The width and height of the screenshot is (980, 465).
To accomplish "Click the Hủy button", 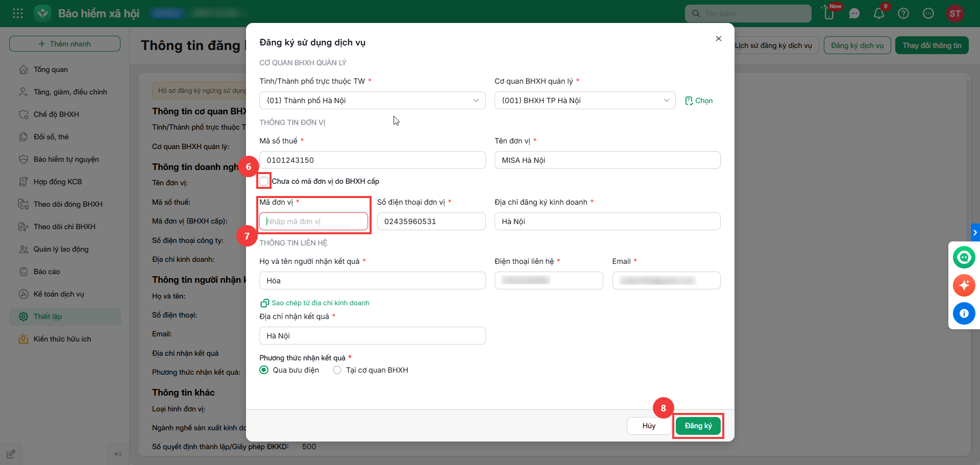I will pos(649,426).
